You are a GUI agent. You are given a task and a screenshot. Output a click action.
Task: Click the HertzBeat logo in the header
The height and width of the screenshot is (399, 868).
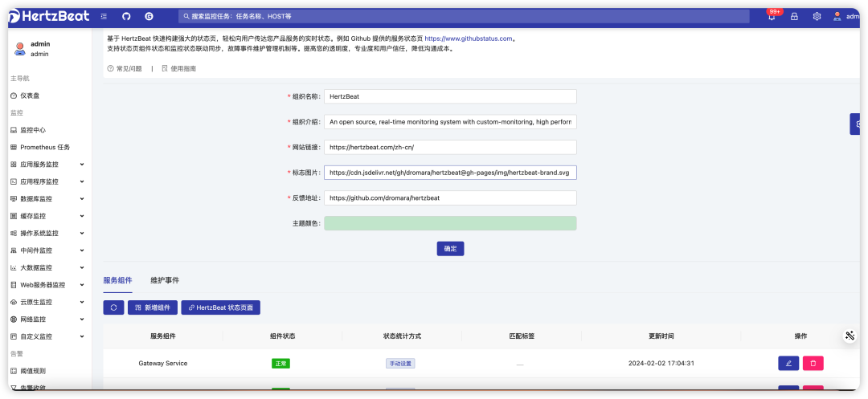[x=49, y=16]
